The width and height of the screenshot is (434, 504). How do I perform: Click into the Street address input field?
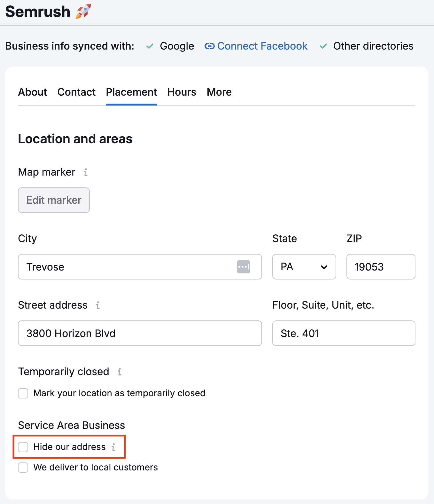[140, 333]
